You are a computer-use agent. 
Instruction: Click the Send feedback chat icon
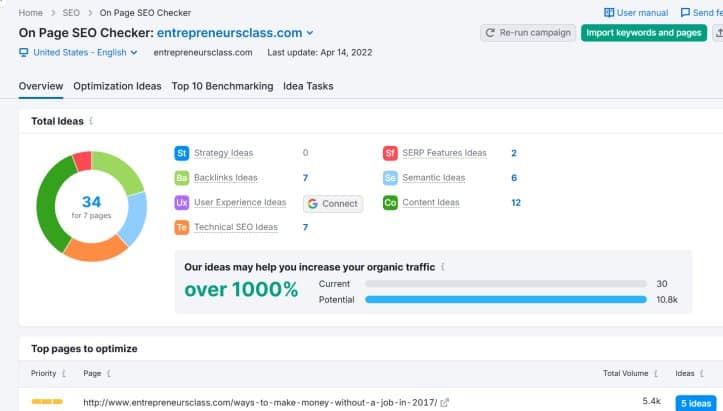[685, 13]
